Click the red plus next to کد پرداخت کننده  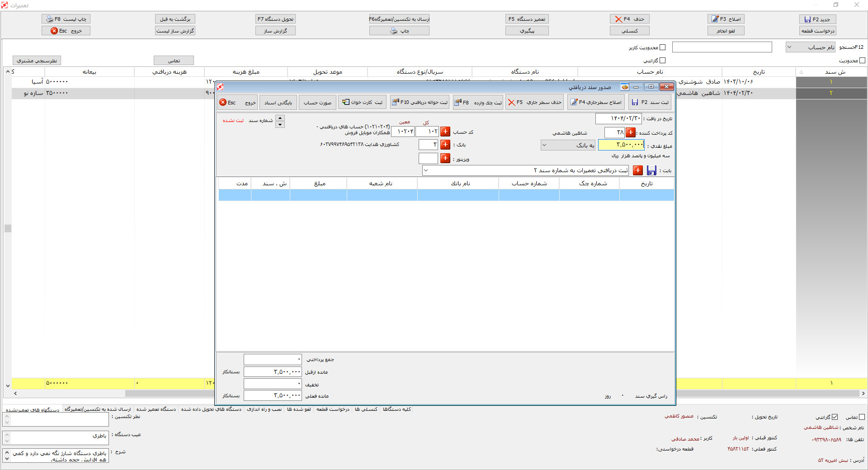630,132
